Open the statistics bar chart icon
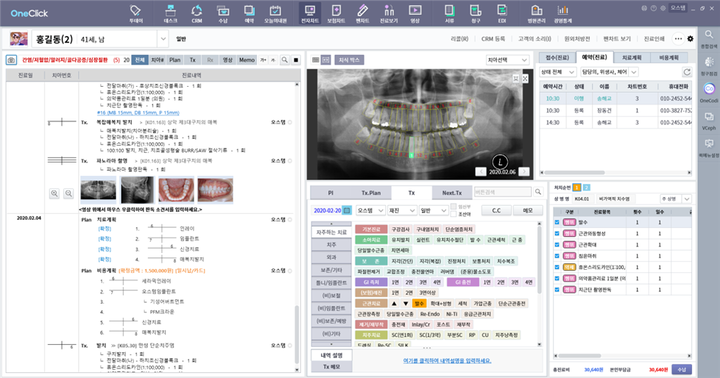 point(562,13)
